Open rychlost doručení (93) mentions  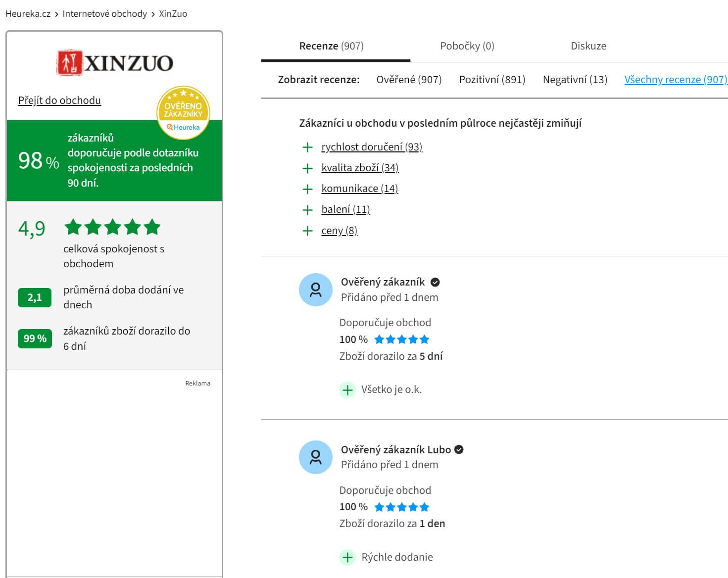[x=372, y=147]
